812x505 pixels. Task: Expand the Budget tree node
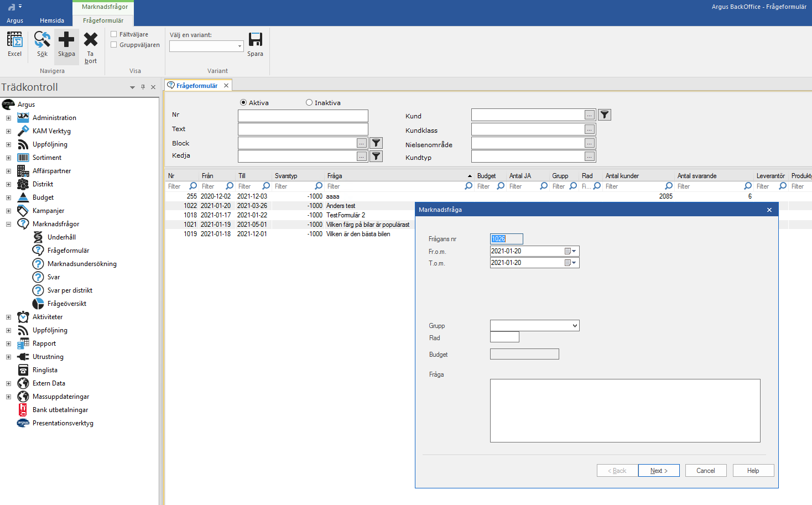8,197
